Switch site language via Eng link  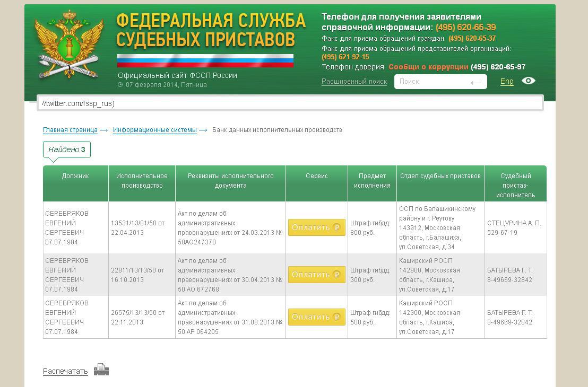point(507,81)
